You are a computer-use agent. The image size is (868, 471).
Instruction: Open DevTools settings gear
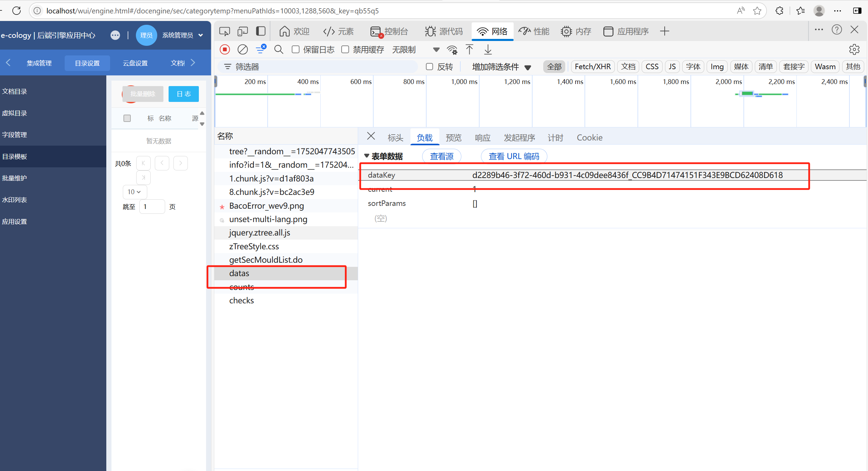pos(855,50)
